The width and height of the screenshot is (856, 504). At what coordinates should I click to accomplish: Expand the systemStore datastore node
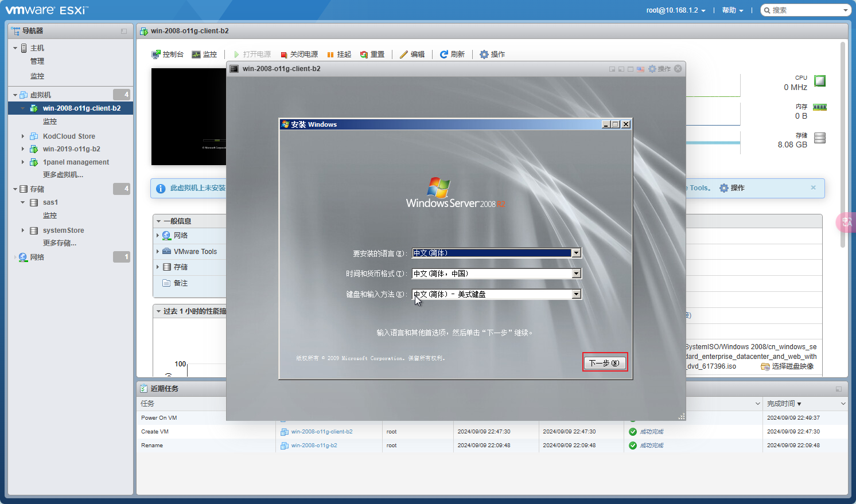[x=23, y=230]
